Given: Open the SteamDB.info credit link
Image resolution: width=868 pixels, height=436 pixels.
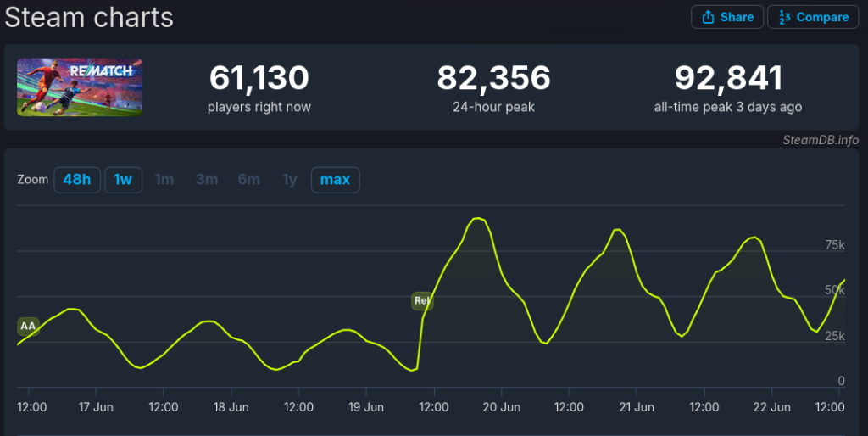Looking at the screenshot, I should tap(821, 140).
